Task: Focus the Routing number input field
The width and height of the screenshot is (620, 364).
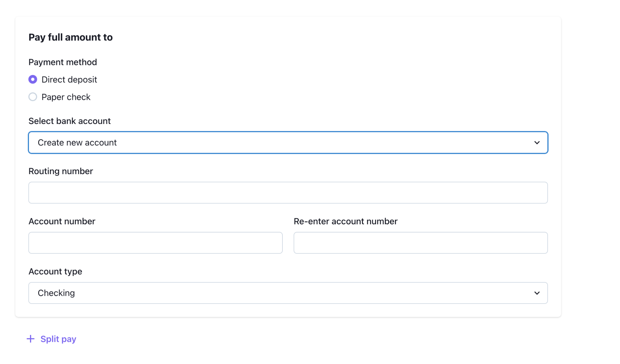Action: [x=288, y=193]
